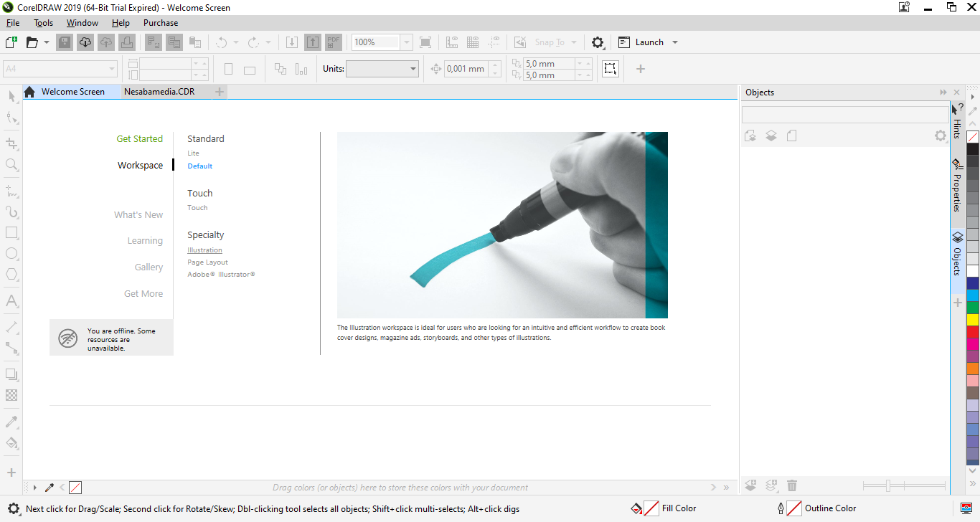Select the Crop tool
980x522 pixels.
click(11, 143)
